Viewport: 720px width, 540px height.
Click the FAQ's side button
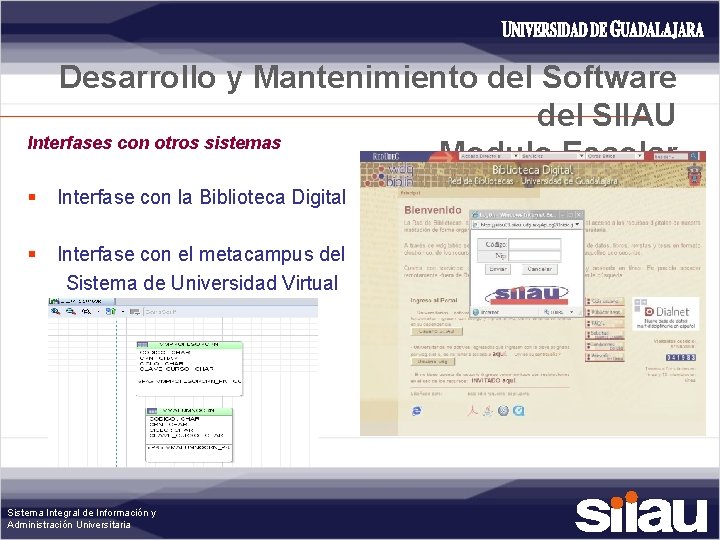(605, 323)
